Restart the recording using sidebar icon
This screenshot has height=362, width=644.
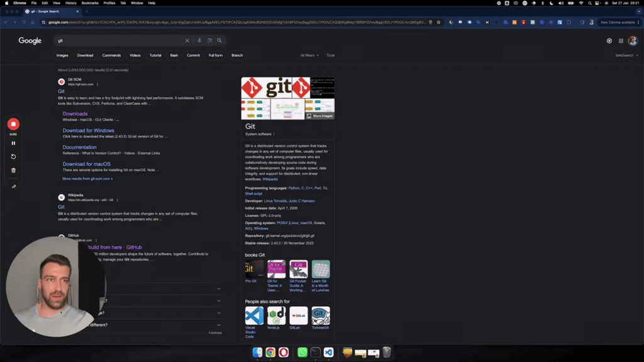[13, 157]
